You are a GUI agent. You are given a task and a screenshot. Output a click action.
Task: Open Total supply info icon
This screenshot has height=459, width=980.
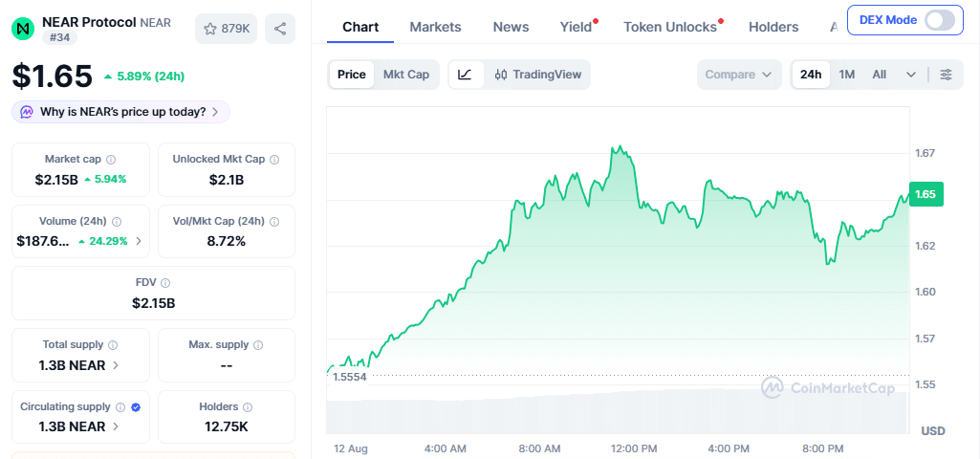(113, 345)
